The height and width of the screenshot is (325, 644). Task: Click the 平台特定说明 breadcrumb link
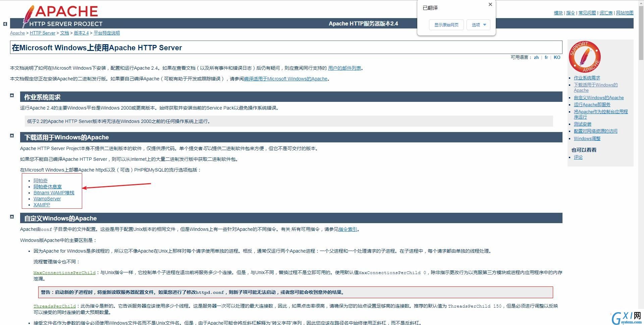[x=107, y=33]
